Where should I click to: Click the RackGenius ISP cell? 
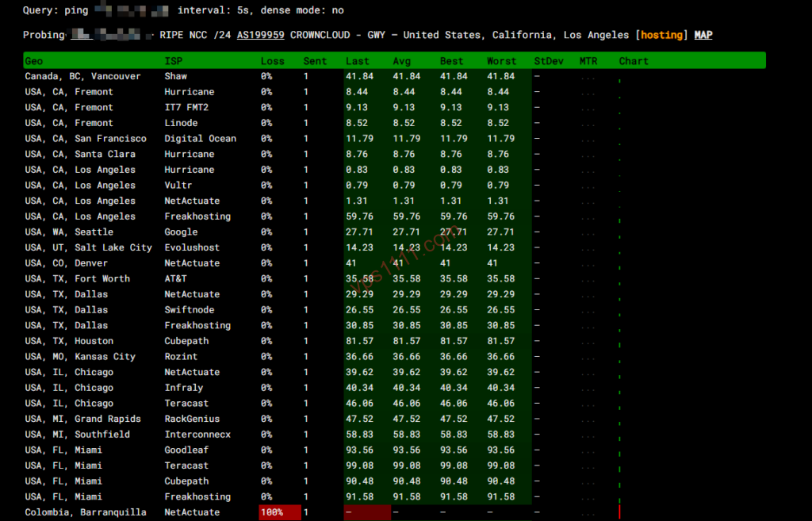[192, 419]
